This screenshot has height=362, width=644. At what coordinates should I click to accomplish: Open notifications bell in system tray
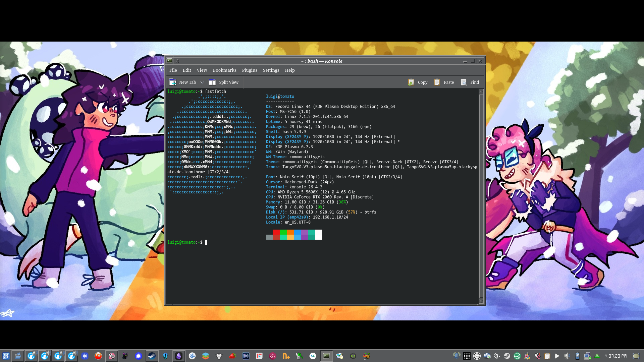(x=457, y=356)
